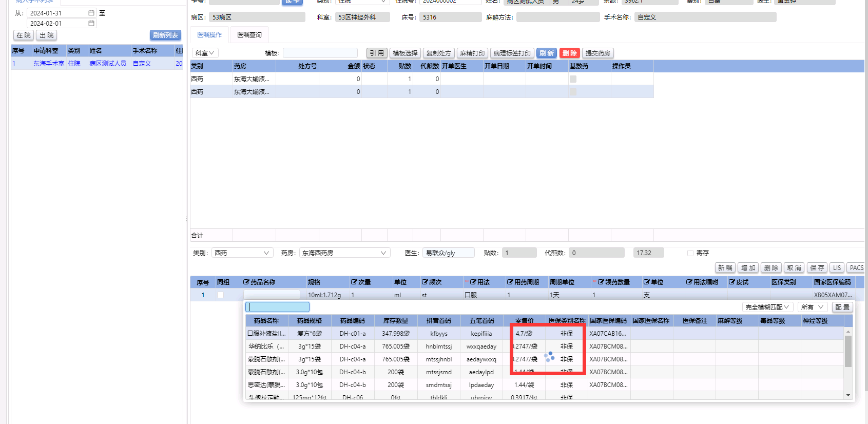Click the 增加 button
868x424 pixels.
coord(748,268)
